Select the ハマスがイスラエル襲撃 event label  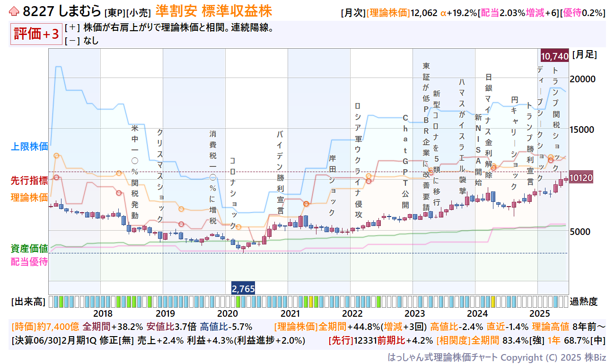(462, 136)
